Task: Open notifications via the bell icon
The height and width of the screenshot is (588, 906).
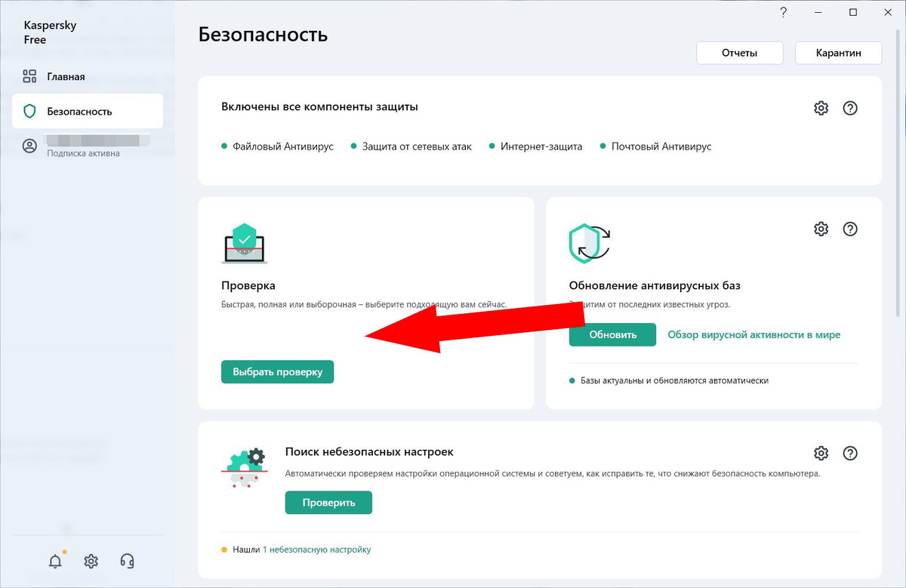Action: 55,561
